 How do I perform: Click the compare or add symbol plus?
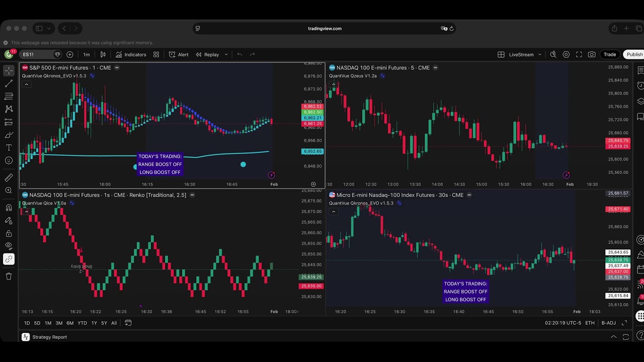pyautogui.click(x=69, y=54)
